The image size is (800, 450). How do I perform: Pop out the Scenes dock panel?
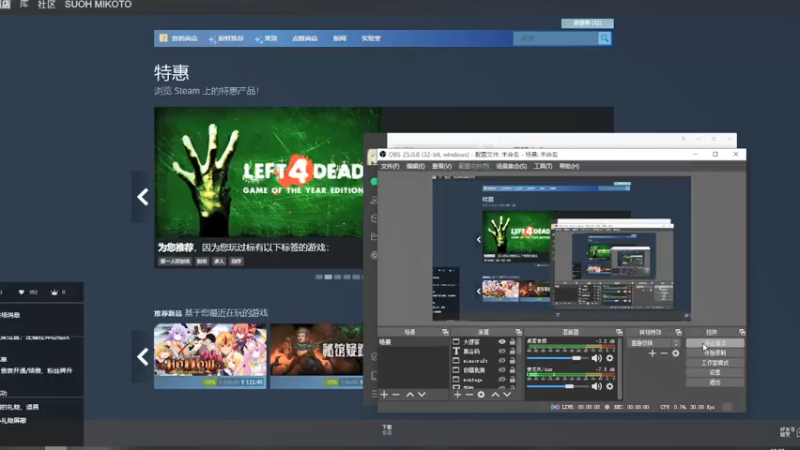pos(445,332)
